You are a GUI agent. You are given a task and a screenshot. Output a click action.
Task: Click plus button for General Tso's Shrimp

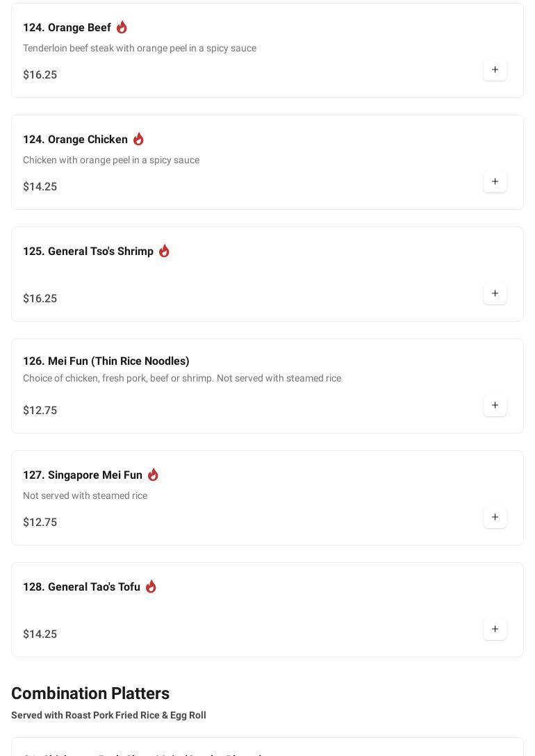pos(495,293)
